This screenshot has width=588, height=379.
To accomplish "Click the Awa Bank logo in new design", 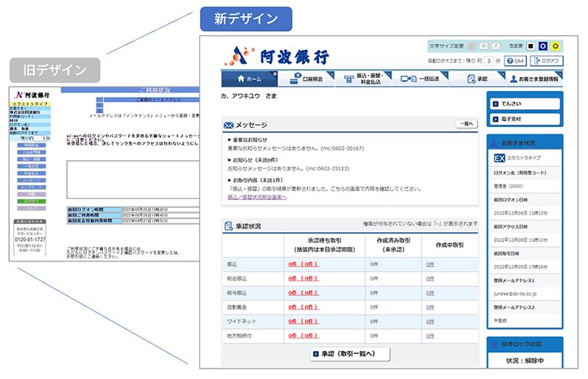I will click(276, 57).
